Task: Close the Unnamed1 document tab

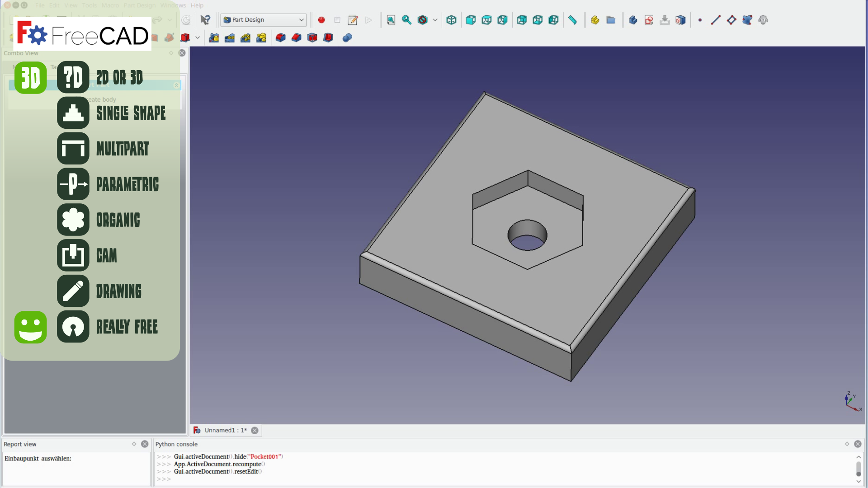Action: click(x=255, y=430)
